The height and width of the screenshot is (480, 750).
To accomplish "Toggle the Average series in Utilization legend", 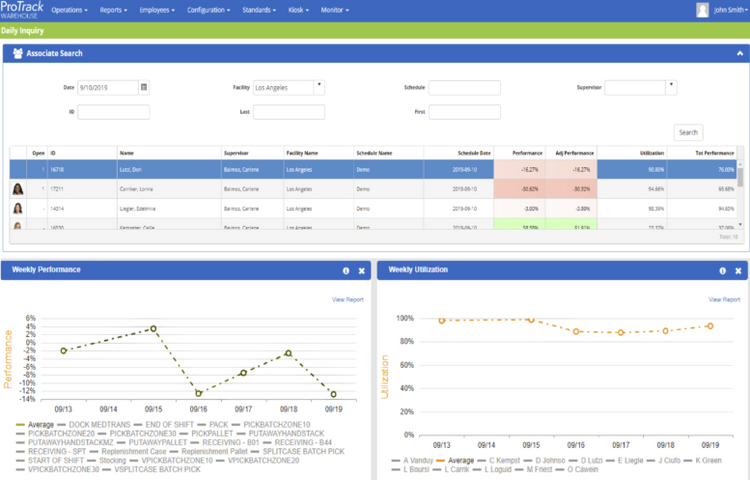I will pyautogui.click(x=455, y=460).
